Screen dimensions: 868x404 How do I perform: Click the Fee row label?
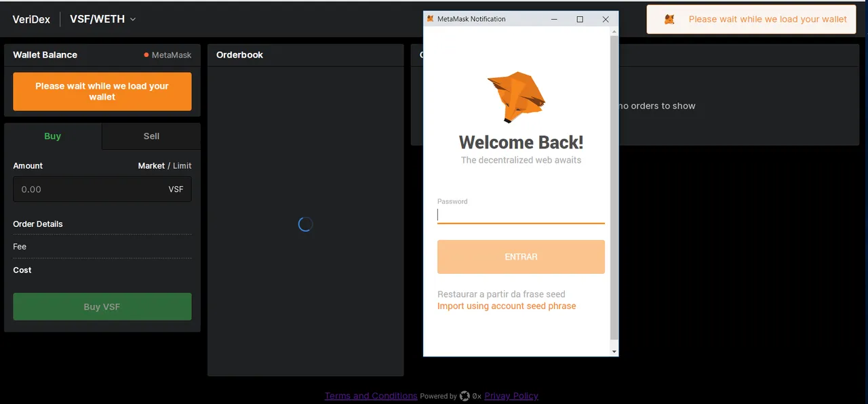(x=20, y=247)
